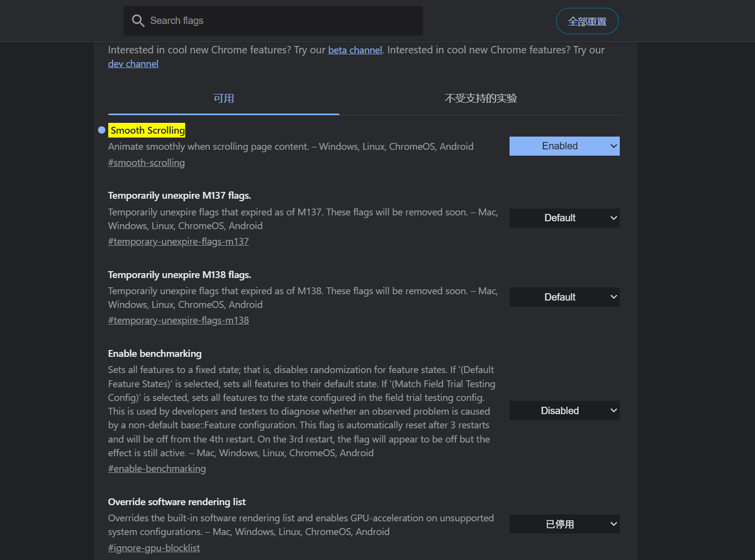
Task: Switch to the 不受支持的实验 tab
Action: coord(481,98)
